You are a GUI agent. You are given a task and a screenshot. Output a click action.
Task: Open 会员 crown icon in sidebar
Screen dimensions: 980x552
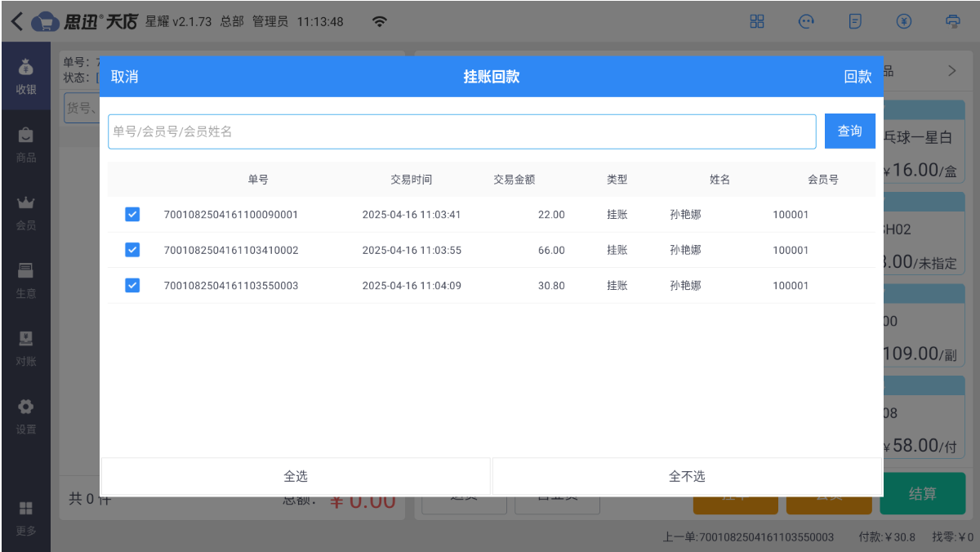(25, 212)
